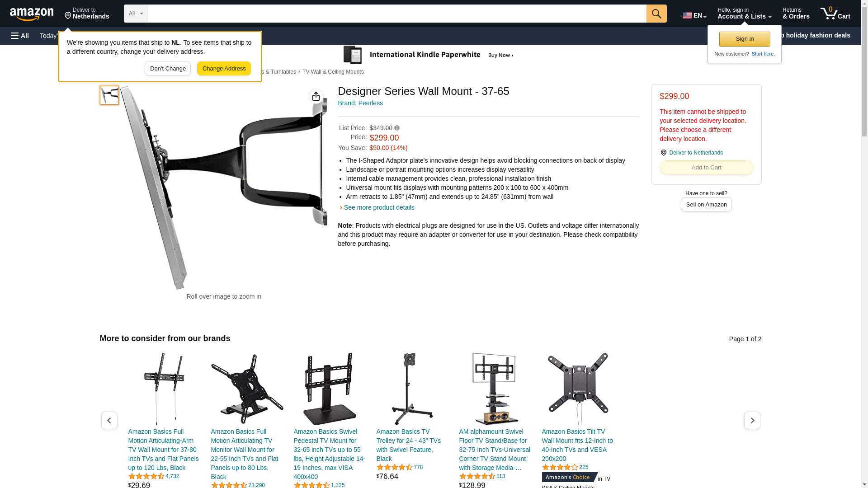This screenshot has width=868, height=488.
Task: Click the magnifier search button
Action: click(656, 14)
